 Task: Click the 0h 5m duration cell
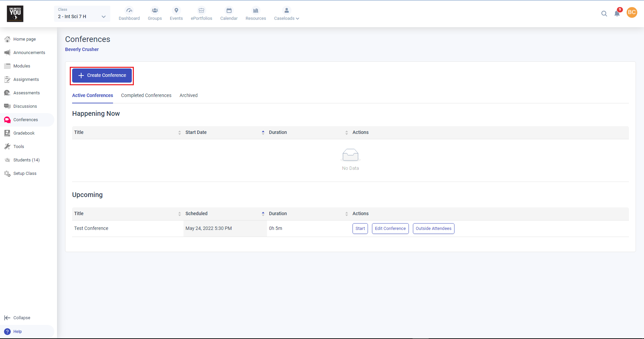point(309,229)
